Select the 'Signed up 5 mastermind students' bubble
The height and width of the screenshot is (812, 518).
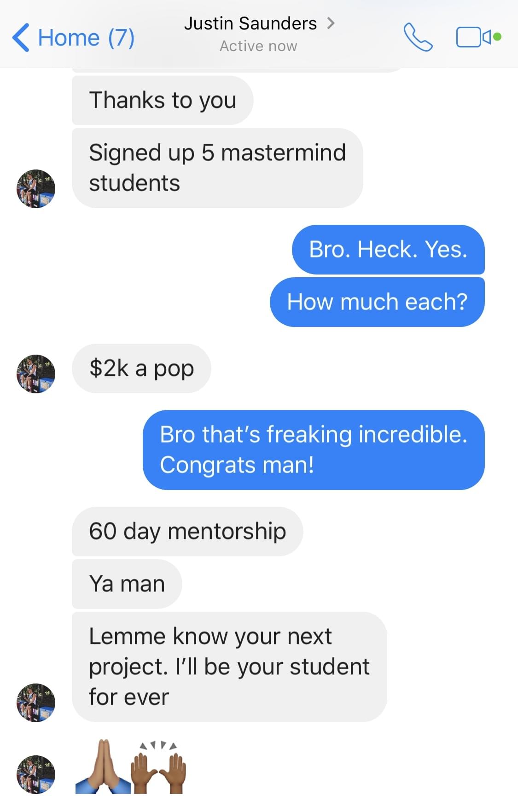[x=217, y=168]
